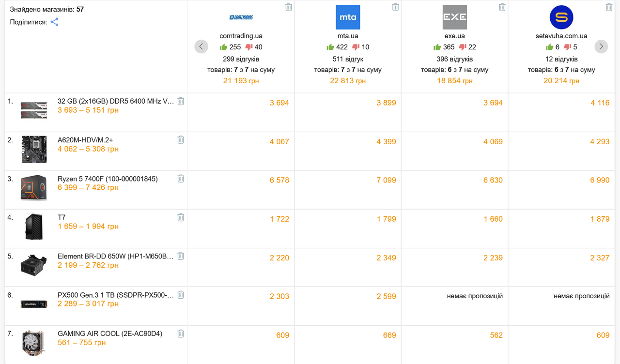Screen dimensions: 620x364
Task: Click thumbs-down icon for comtrading.ua
Action: 249,47
